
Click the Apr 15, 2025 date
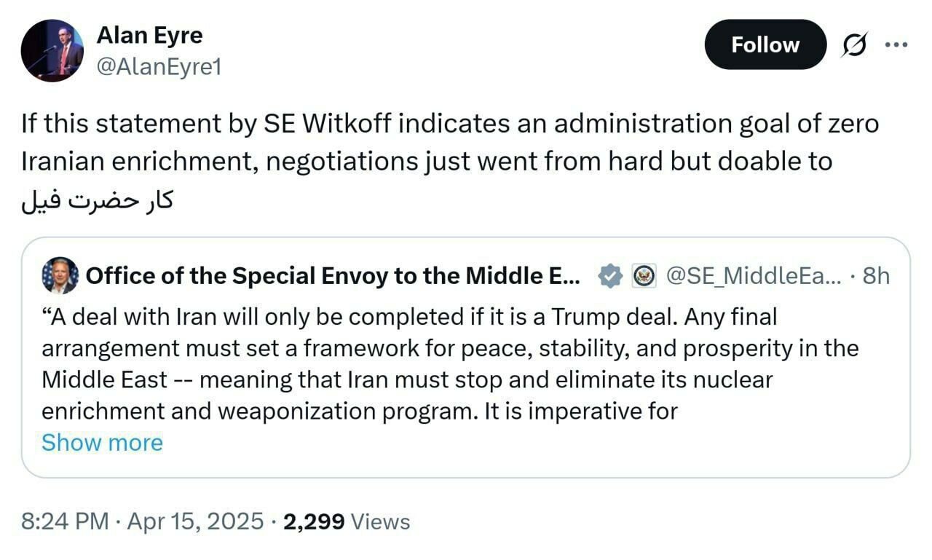coord(196,521)
